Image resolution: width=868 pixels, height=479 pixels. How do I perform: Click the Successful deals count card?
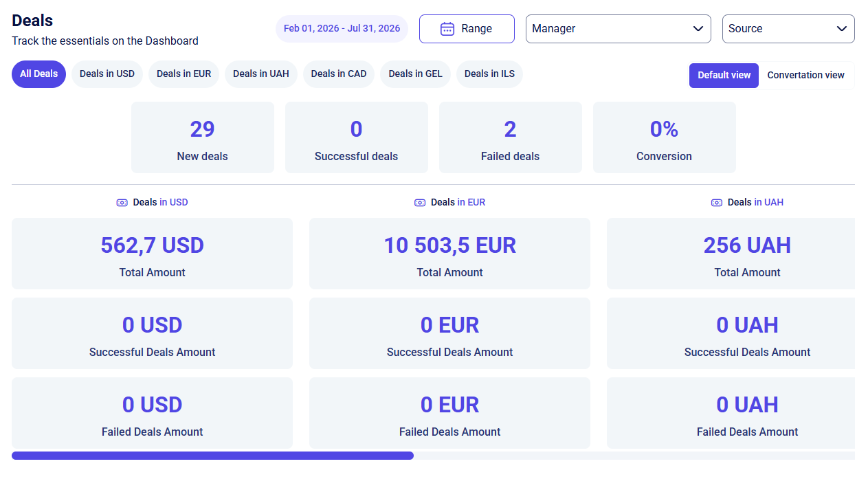[x=357, y=137]
